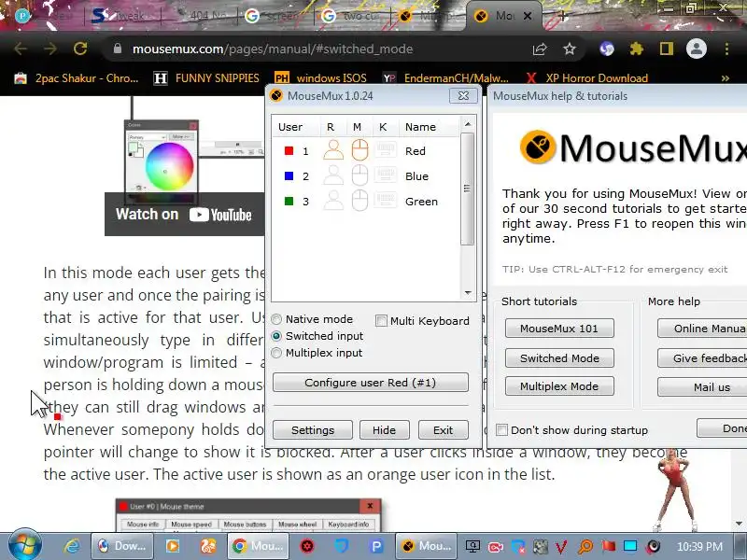This screenshot has width=747, height=560.
Task: Click the Green user person icon
Action: pyautogui.click(x=333, y=201)
